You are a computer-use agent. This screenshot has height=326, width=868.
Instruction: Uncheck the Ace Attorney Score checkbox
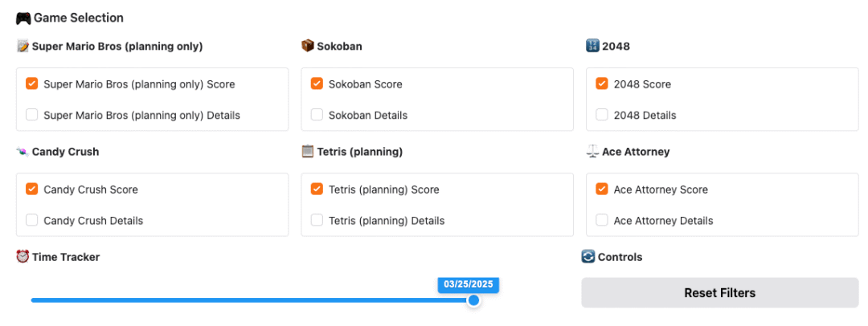click(602, 189)
